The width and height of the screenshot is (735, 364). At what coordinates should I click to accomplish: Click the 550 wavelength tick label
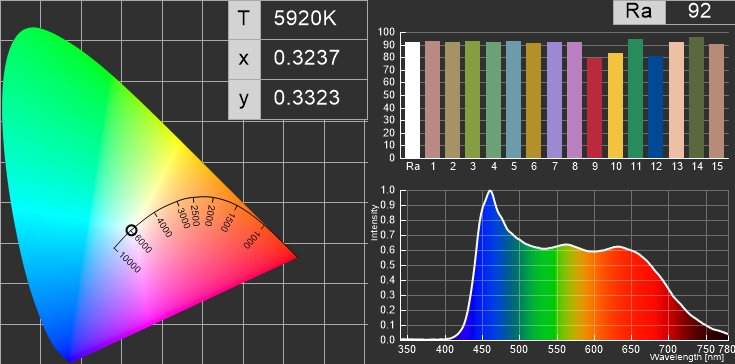[557, 349]
